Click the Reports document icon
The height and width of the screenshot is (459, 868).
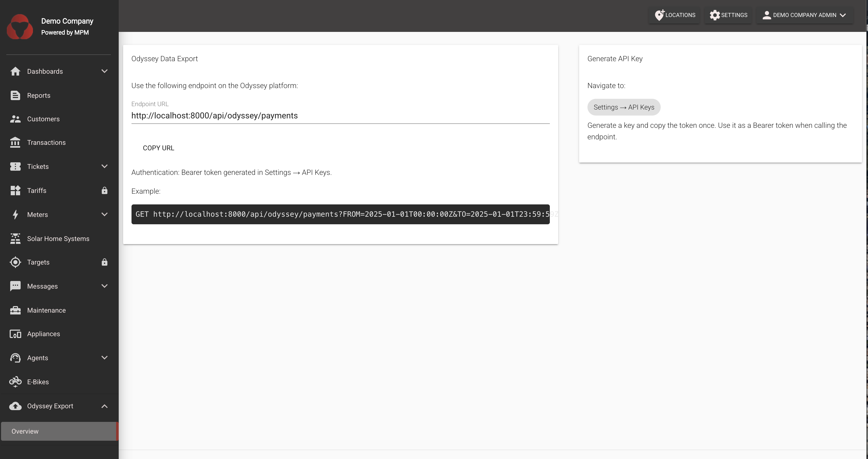pos(15,95)
